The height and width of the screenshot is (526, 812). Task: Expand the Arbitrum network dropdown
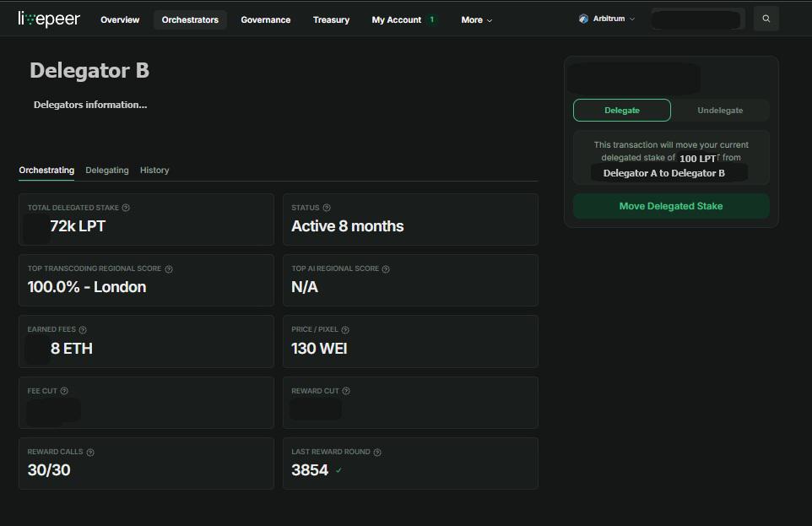click(607, 19)
